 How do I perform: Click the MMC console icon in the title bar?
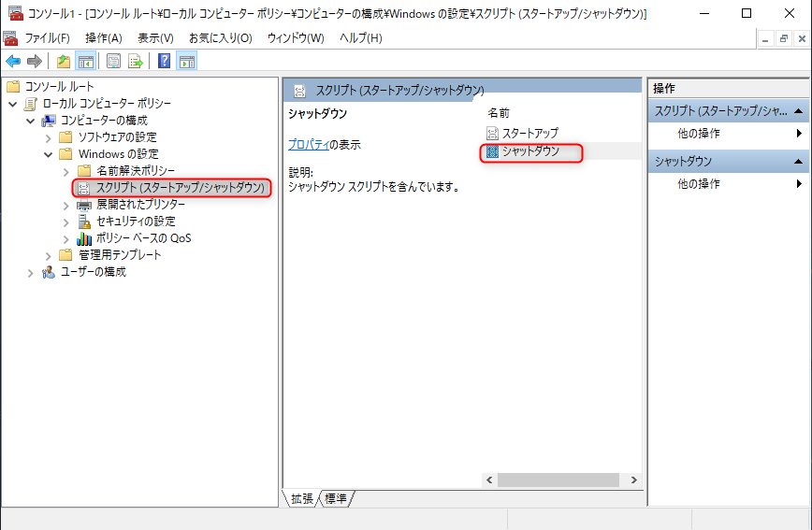click(x=16, y=13)
